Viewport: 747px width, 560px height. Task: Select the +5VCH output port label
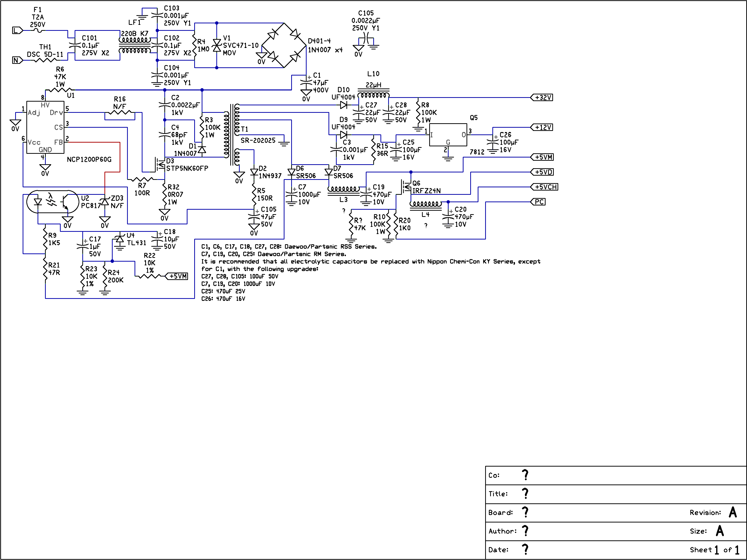coord(544,187)
